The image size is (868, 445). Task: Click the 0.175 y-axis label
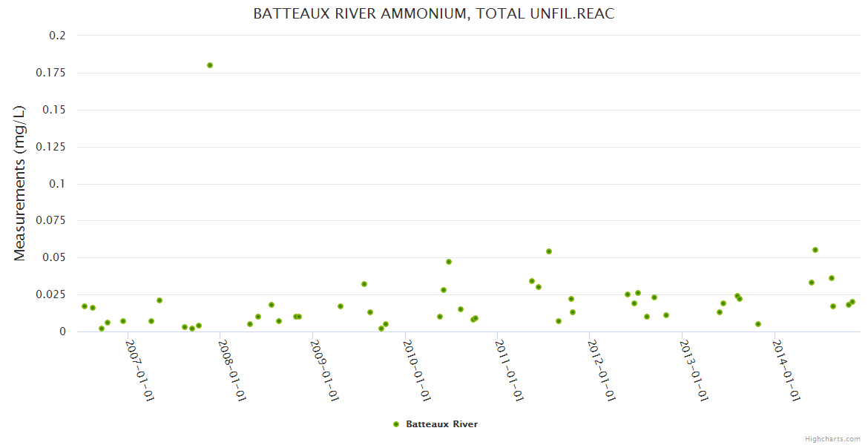tap(51, 73)
